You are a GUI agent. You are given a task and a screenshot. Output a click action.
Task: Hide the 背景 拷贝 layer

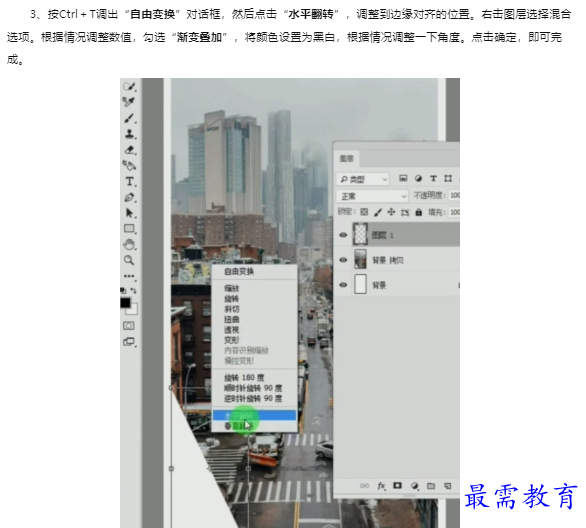coord(343,260)
